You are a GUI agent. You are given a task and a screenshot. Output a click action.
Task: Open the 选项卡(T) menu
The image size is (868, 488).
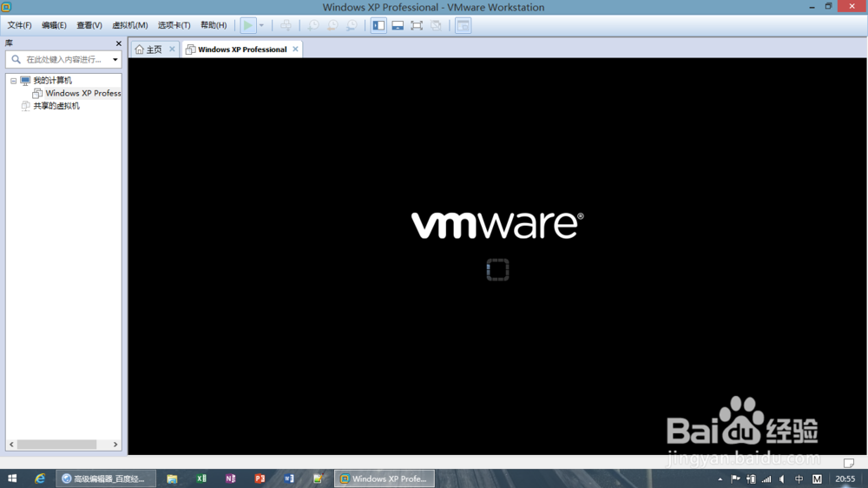pos(174,25)
